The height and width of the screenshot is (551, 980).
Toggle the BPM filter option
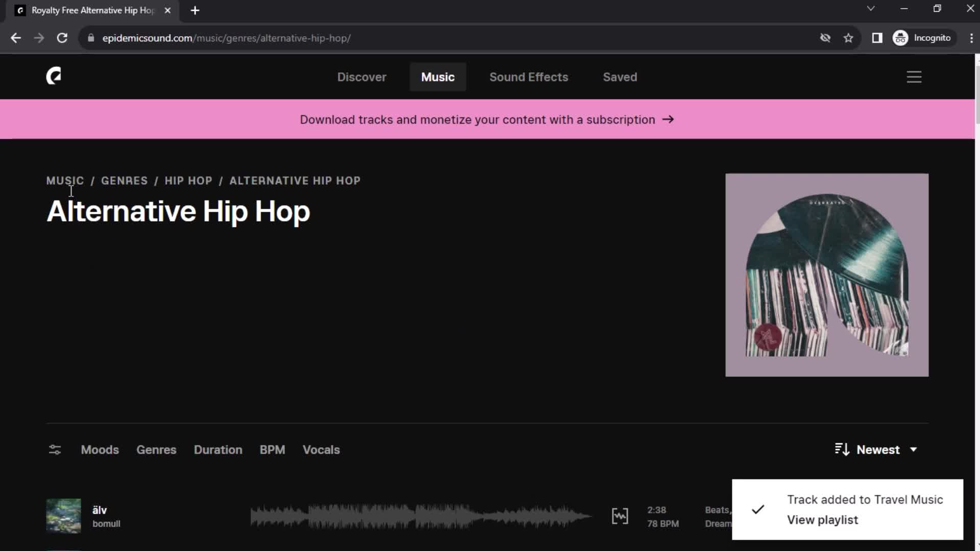pyautogui.click(x=273, y=449)
